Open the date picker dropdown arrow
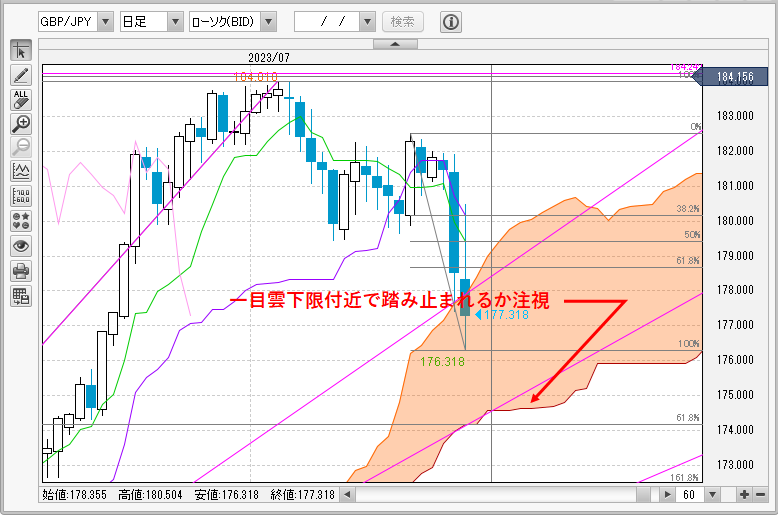 click(x=367, y=22)
